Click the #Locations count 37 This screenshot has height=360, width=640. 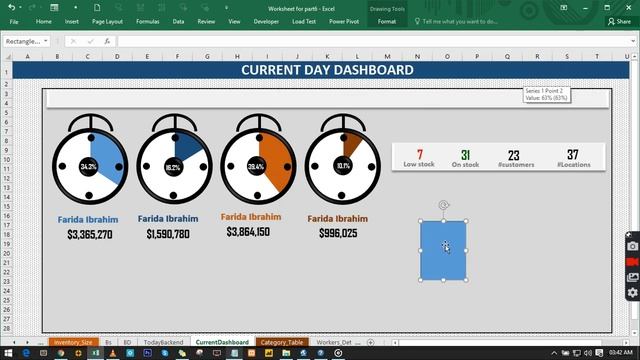[x=573, y=155]
